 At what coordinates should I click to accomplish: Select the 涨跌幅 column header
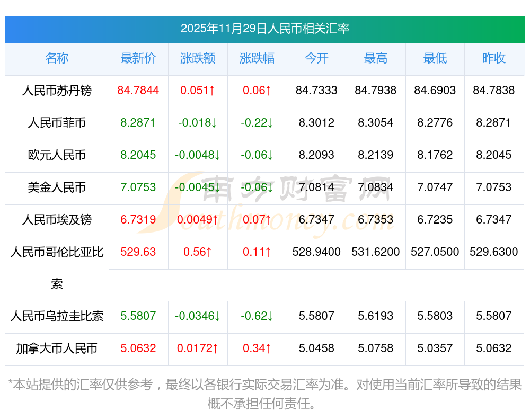coord(257,58)
